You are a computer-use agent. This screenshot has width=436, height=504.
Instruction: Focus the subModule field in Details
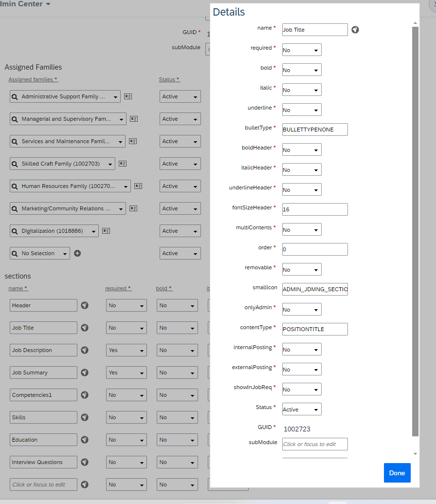[x=315, y=444]
